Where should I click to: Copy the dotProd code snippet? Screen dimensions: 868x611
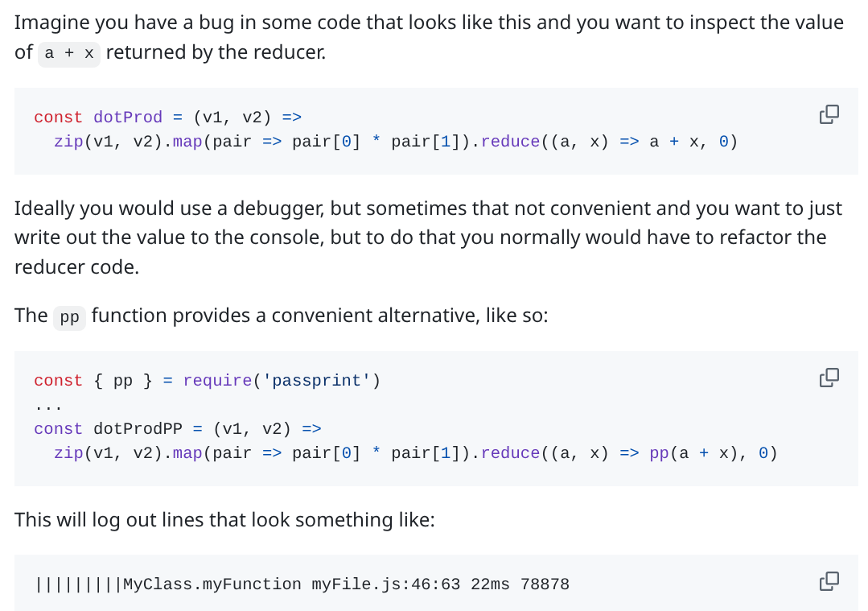(829, 114)
